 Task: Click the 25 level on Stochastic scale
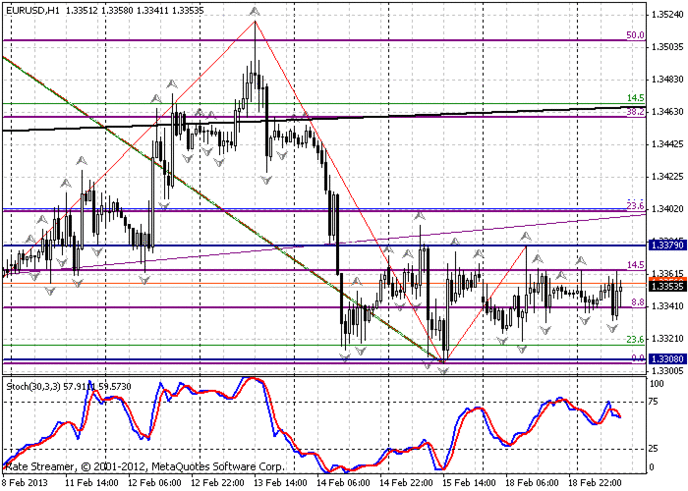[x=656, y=447]
